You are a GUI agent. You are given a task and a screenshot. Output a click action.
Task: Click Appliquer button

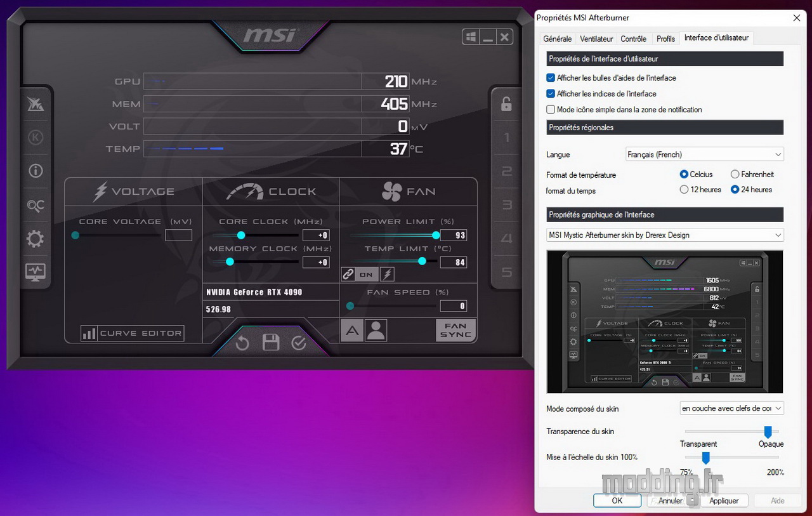(x=724, y=500)
